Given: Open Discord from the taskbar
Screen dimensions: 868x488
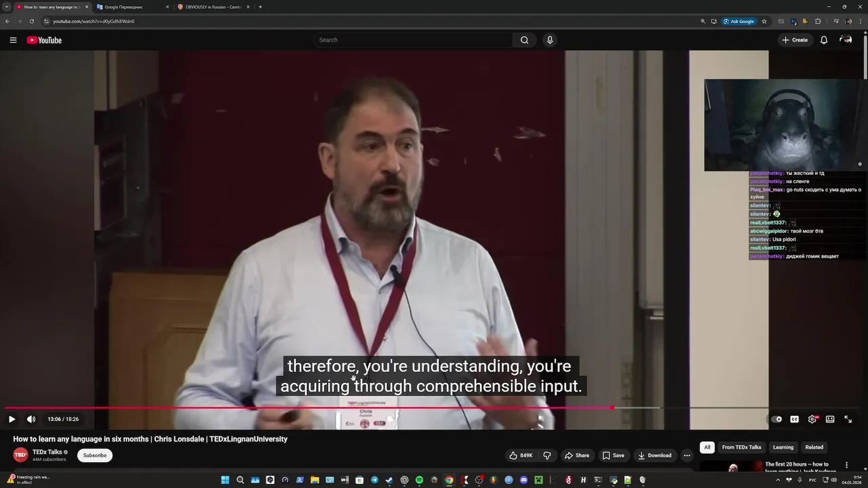Looking at the screenshot, I should pos(524,480).
